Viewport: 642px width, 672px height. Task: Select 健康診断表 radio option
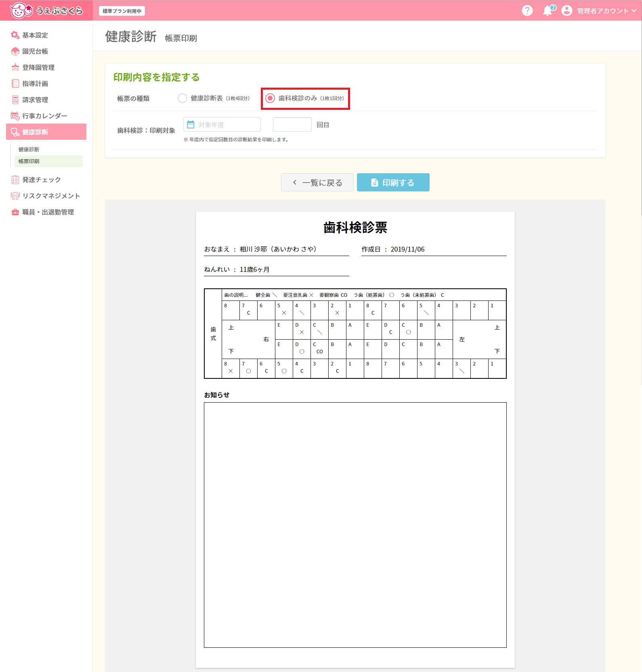(x=183, y=98)
